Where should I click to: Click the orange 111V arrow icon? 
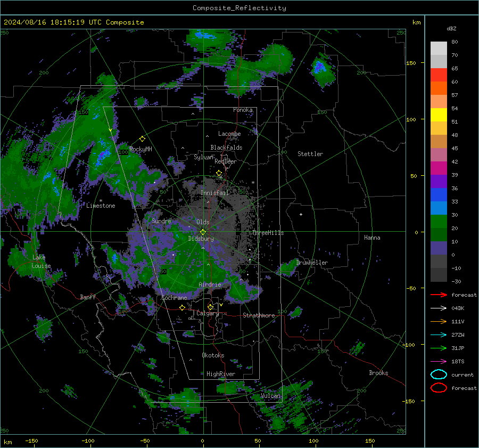pos(439,321)
